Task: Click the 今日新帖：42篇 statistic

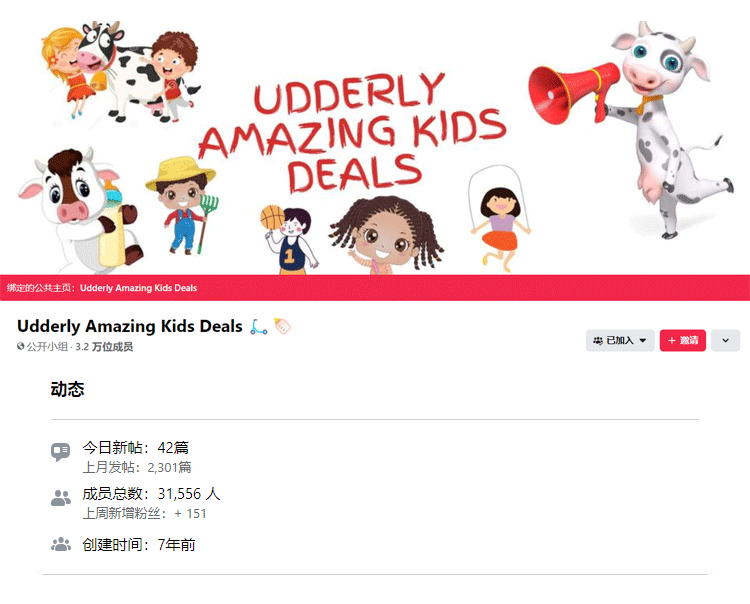Action: (x=135, y=448)
